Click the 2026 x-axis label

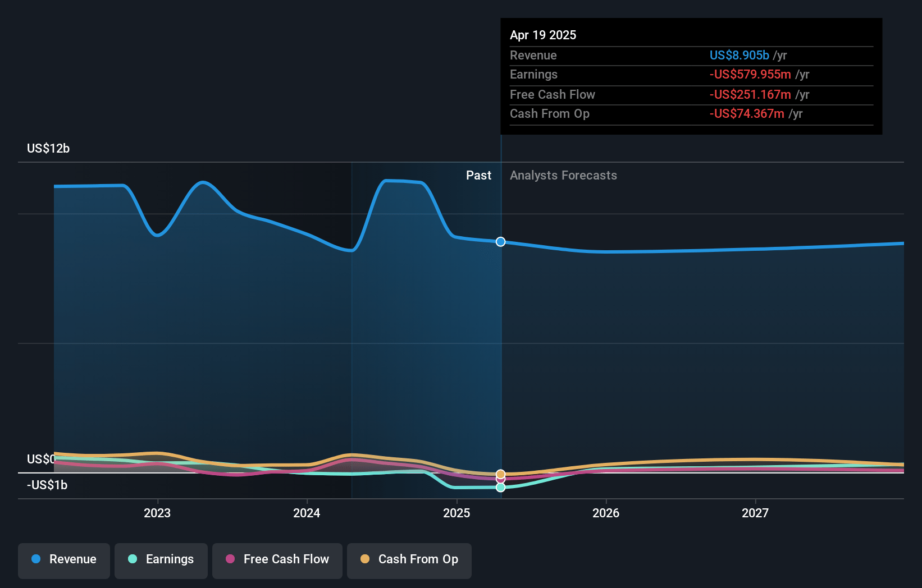click(606, 513)
